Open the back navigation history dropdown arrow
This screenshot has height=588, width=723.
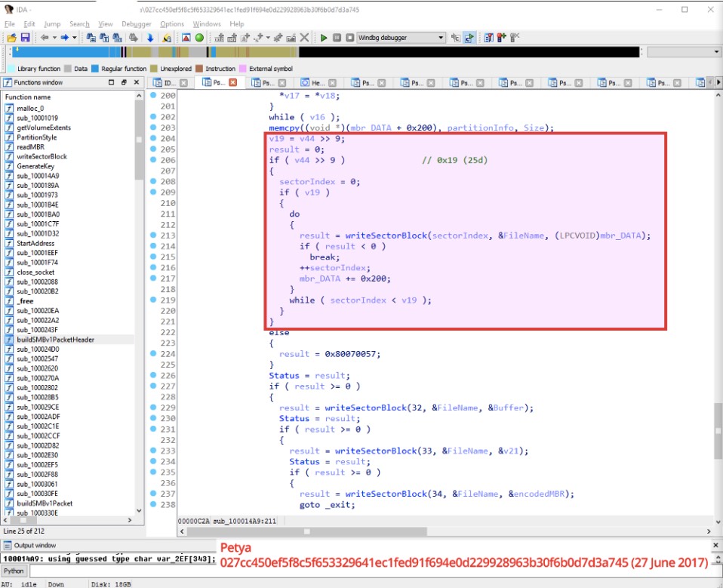pos(54,38)
